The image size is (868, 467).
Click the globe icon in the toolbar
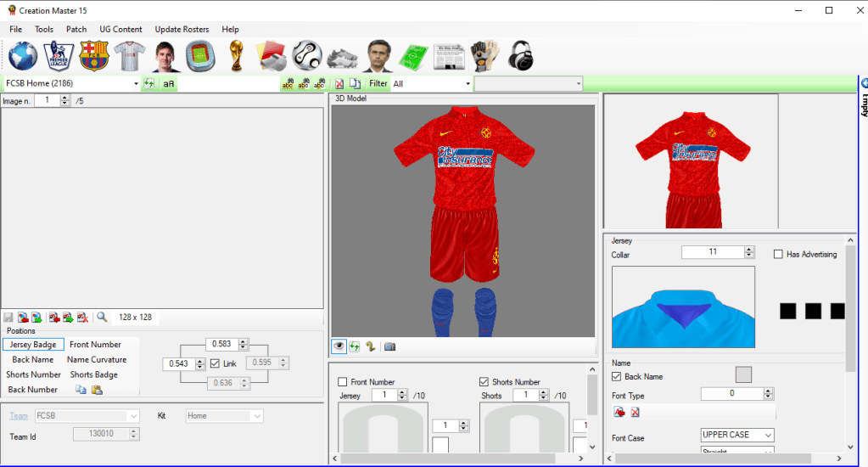click(x=23, y=57)
